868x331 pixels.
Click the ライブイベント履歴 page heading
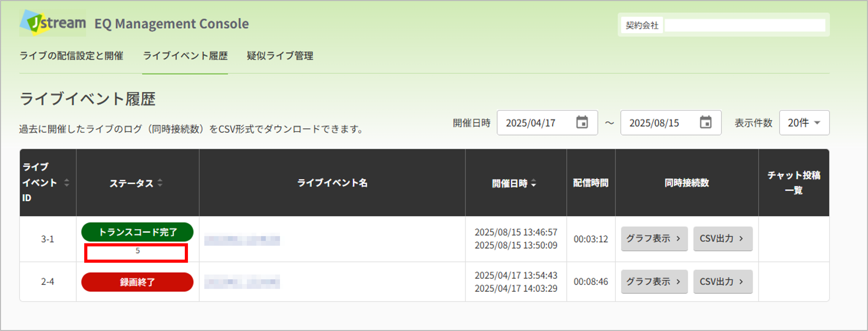(x=88, y=99)
